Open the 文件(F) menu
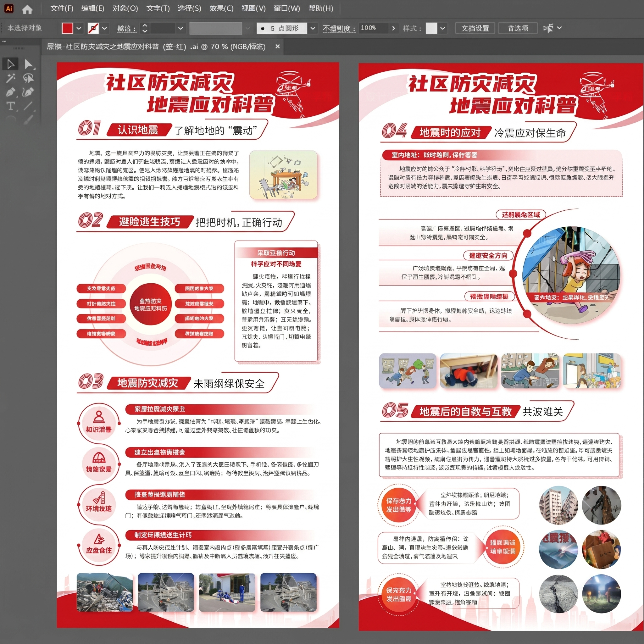Viewport: 644px width, 644px height. pyautogui.click(x=62, y=8)
